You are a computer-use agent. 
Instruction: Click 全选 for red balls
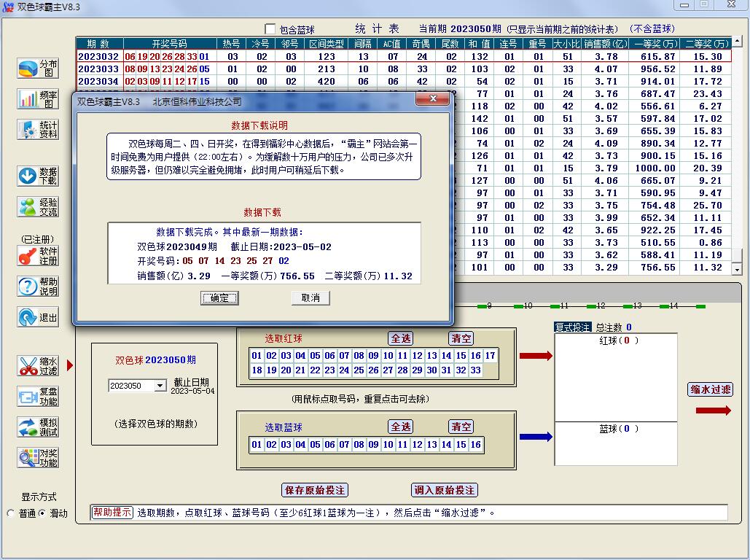pos(401,338)
